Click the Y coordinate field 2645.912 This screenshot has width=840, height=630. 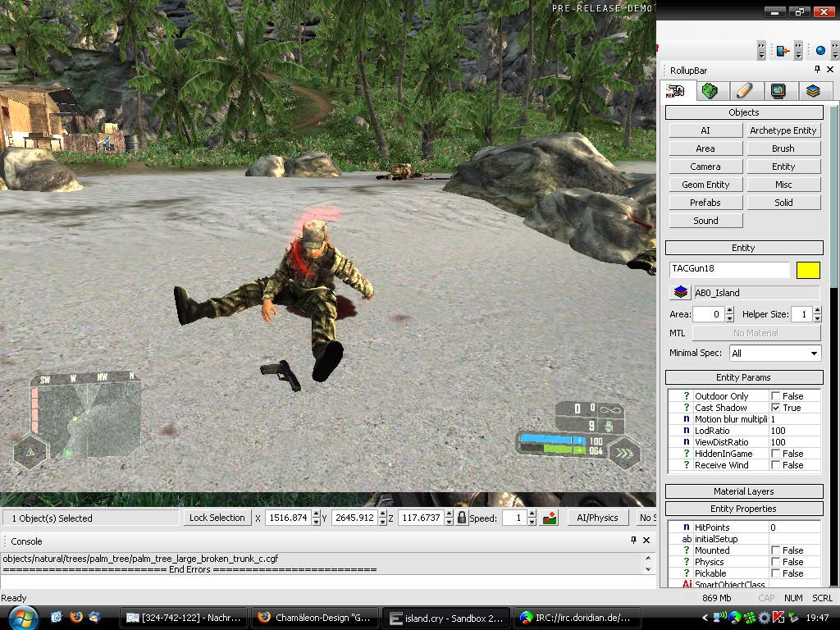pyautogui.click(x=354, y=518)
